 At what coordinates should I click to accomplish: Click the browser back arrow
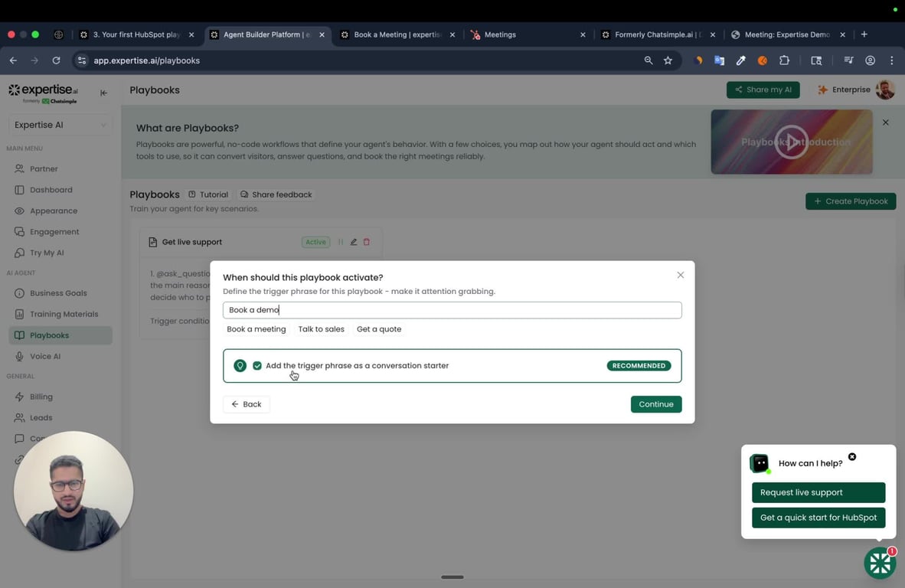point(13,60)
